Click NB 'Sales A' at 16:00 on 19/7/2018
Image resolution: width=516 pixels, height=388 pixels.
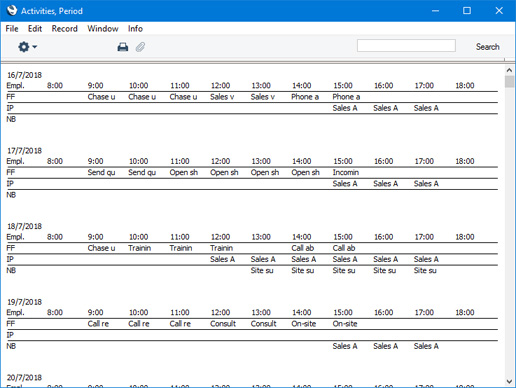click(386, 346)
